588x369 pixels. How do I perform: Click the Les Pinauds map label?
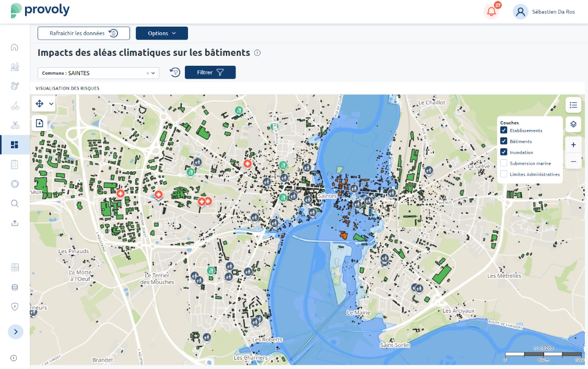tap(74, 251)
